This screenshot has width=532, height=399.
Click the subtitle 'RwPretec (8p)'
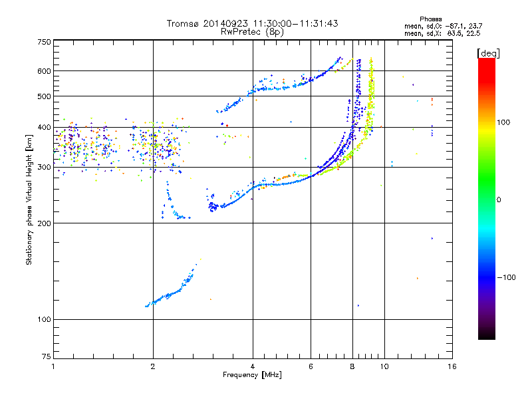[252, 32]
